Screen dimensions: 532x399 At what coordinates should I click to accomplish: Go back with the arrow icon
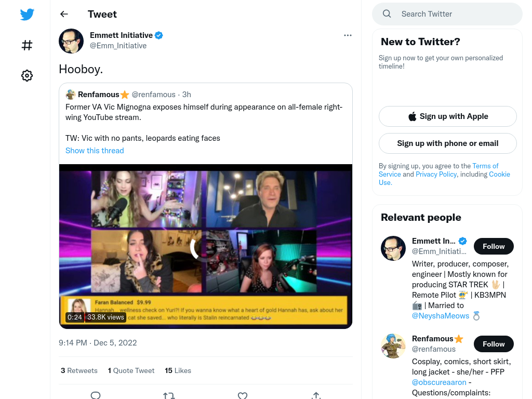[64, 14]
